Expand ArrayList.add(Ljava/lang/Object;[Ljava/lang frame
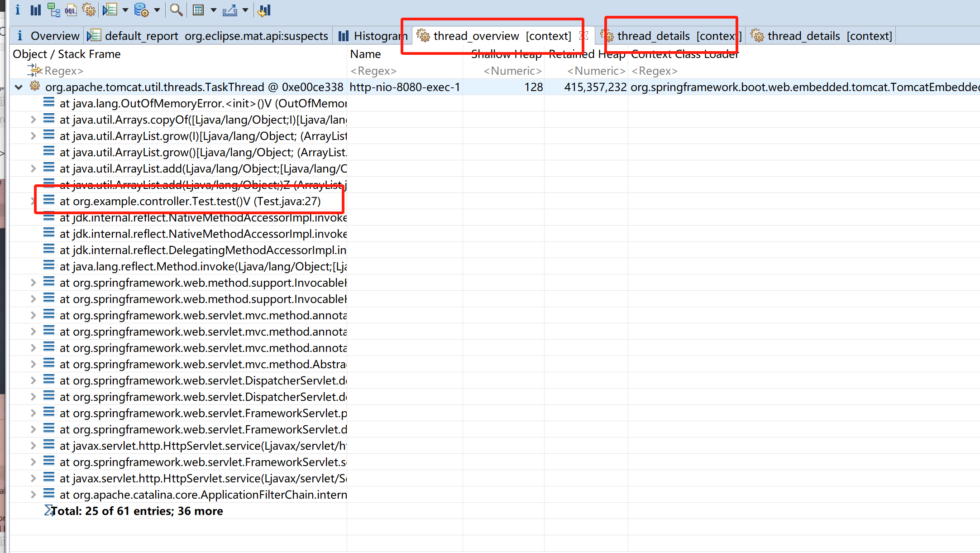 click(33, 168)
